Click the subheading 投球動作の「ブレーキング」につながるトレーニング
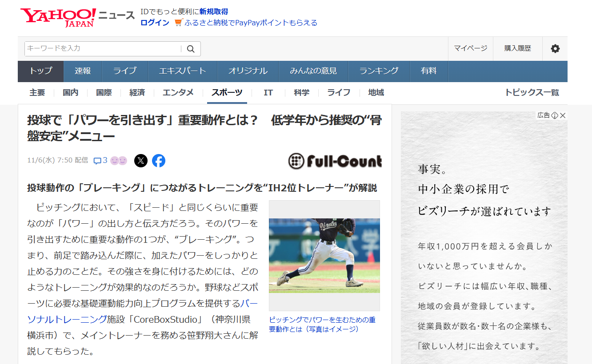This screenshot has width=592, height=364. click(x=144, y=188)
